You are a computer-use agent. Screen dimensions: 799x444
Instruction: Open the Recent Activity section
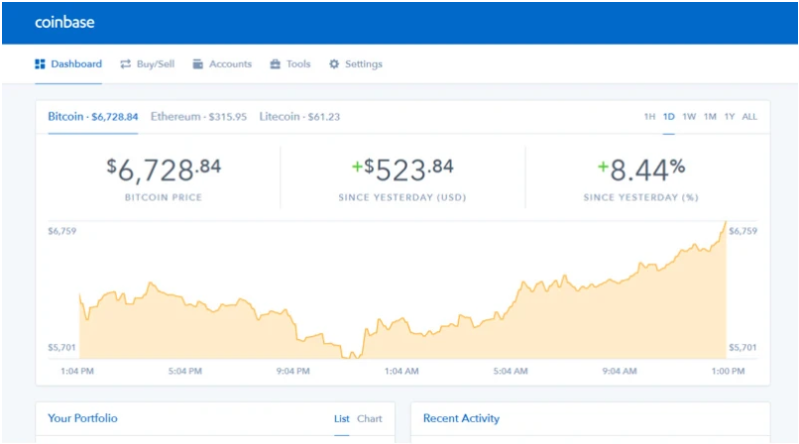coord(461,418)
